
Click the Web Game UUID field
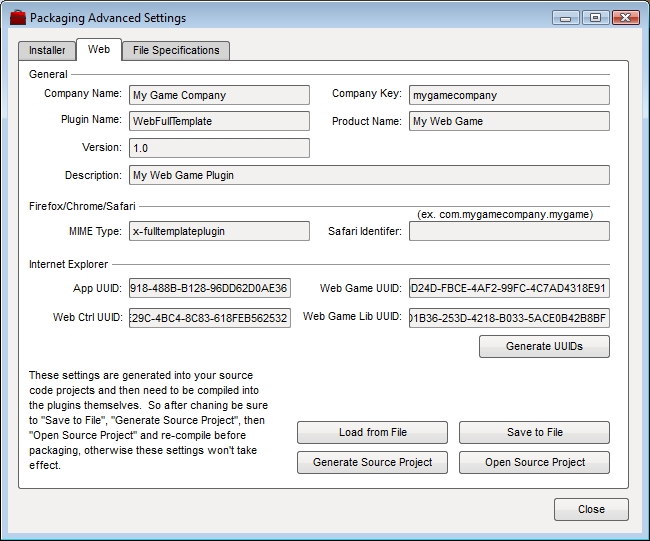(509, 288)
